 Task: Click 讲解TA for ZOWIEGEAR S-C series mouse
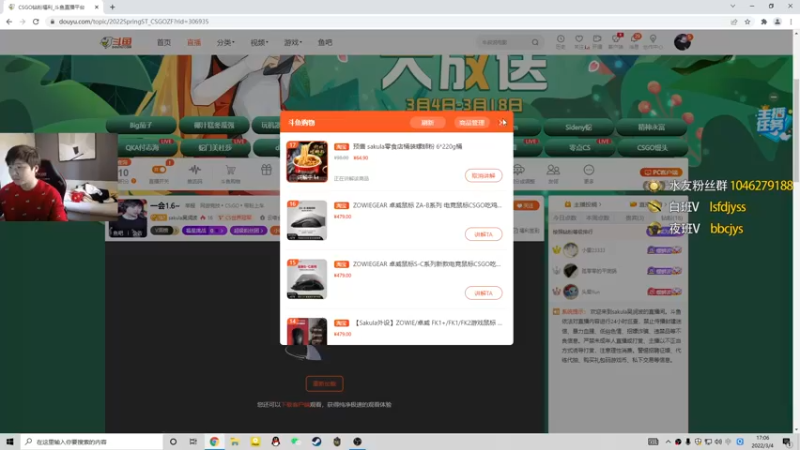point(483,293)
